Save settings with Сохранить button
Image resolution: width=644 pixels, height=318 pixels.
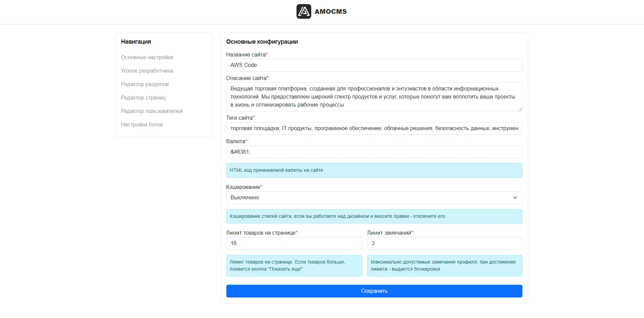(374, 291)
